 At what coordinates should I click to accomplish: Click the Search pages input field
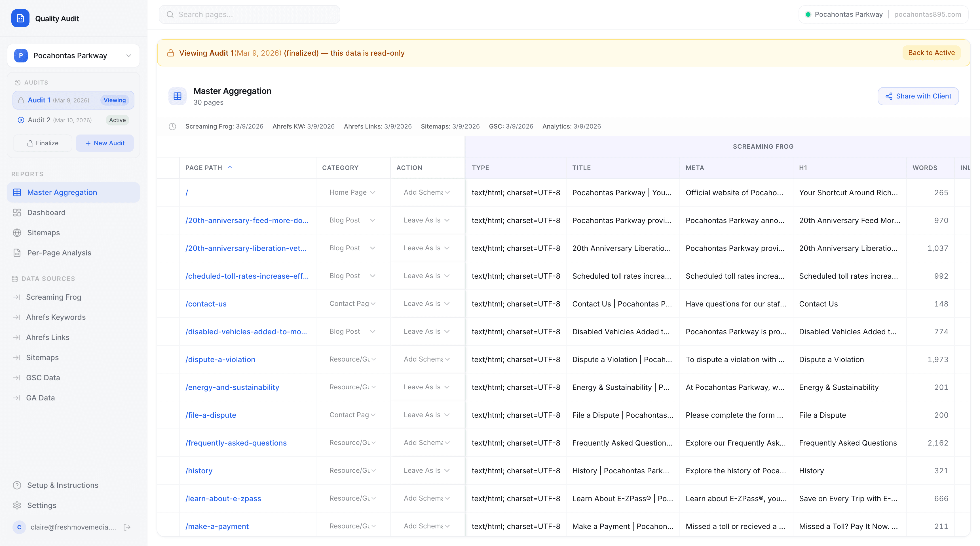(x=250, y=14)
